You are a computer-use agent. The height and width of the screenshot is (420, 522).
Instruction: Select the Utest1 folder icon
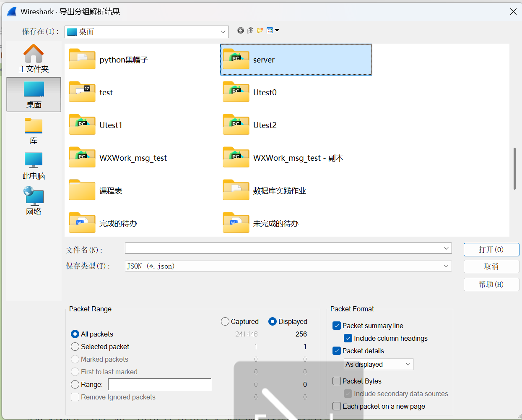coord(82,125)
